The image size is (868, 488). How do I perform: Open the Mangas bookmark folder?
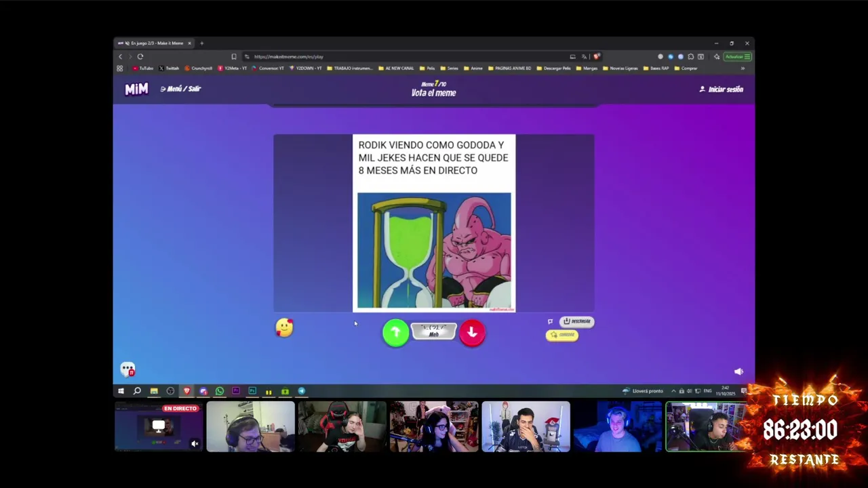coord(587,68)
